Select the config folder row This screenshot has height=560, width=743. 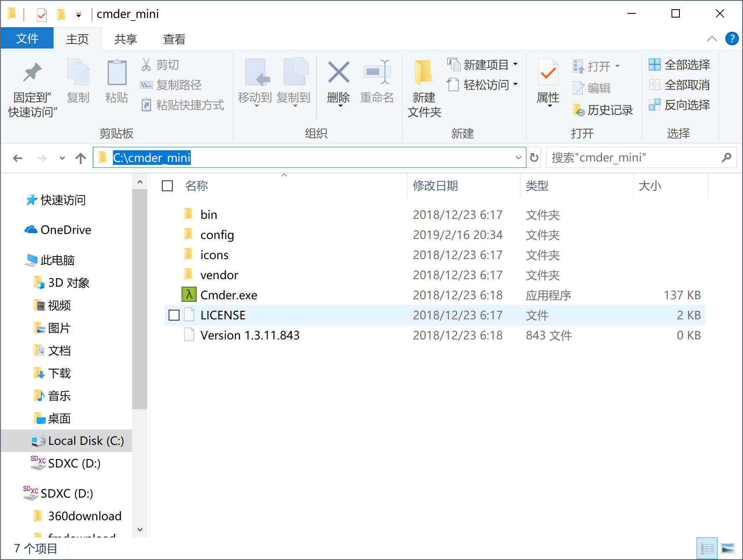coord(435,235)
